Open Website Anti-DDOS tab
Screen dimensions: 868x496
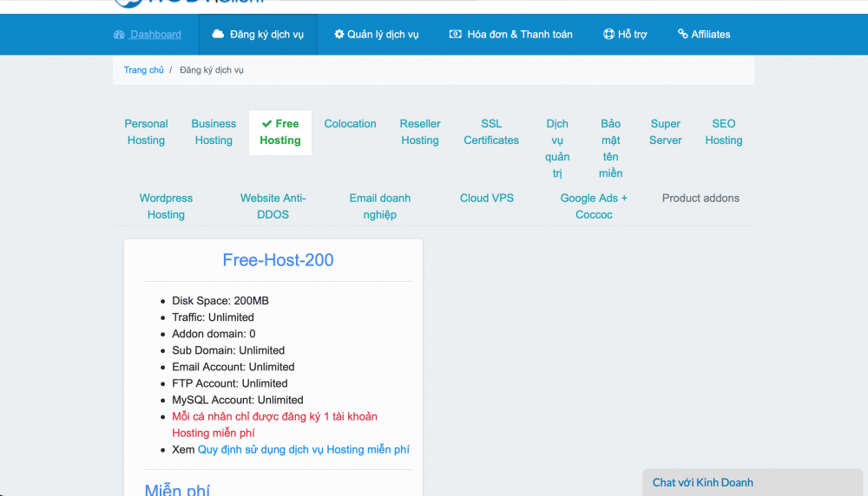click(273, 206)
